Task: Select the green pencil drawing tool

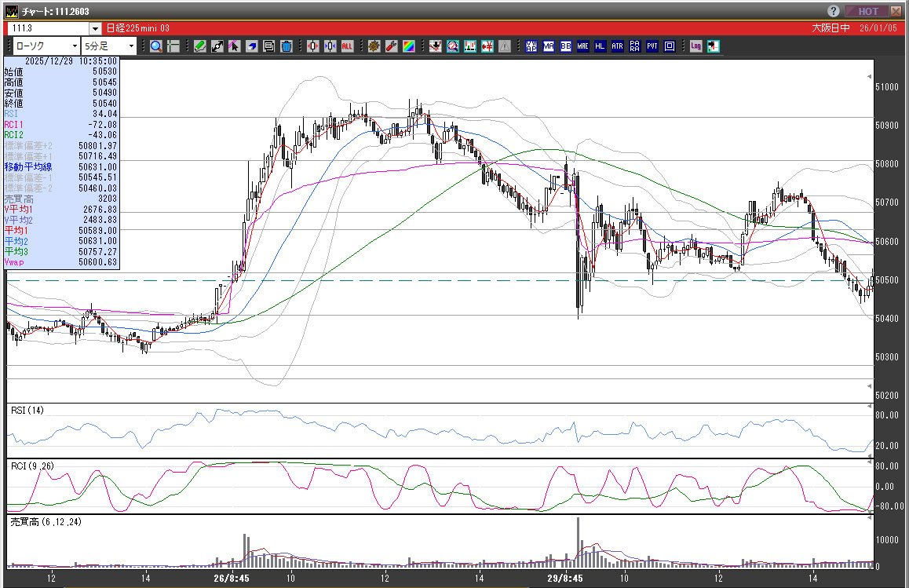Action: point(200,46)
